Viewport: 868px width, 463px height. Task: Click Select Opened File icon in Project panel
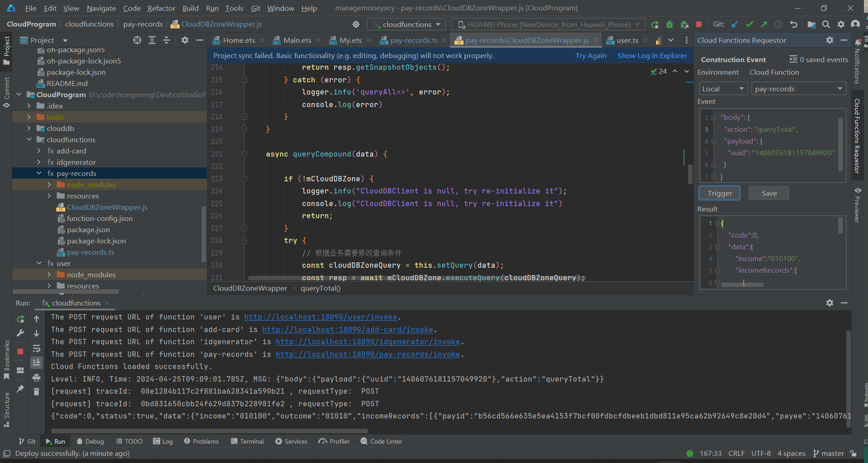[x=137, y=40]
